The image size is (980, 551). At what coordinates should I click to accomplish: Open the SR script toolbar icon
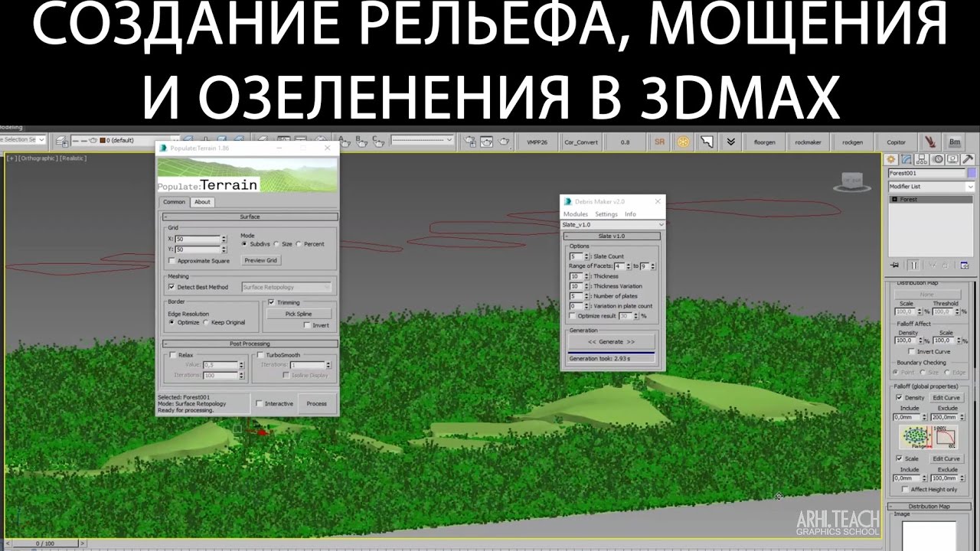(659, 142)
